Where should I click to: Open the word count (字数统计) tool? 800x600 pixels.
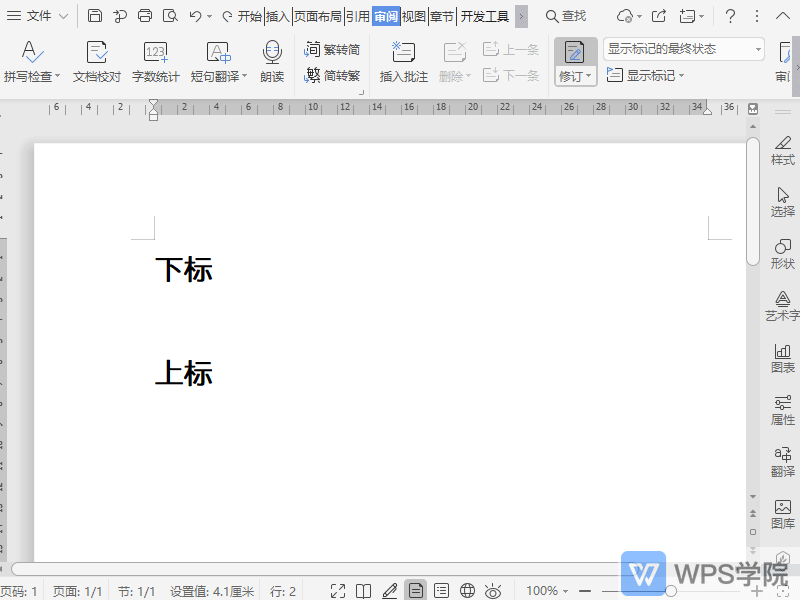point(155,62)
